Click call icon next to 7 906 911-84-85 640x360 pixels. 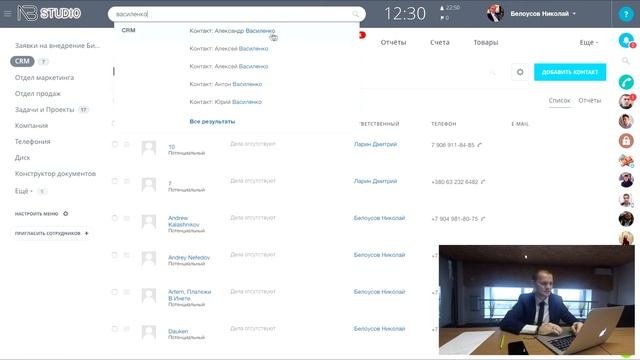(x=480, y=145)
